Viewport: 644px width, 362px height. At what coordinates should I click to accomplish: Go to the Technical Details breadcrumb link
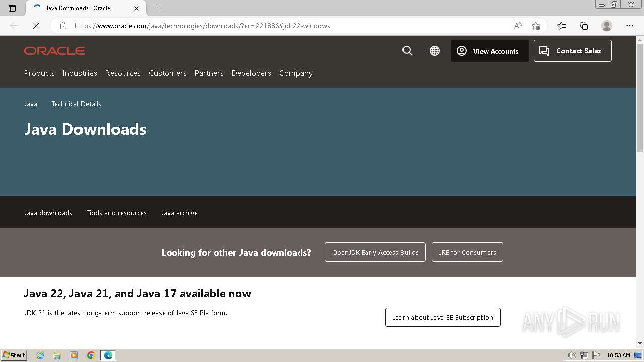(x=76, y=104)
